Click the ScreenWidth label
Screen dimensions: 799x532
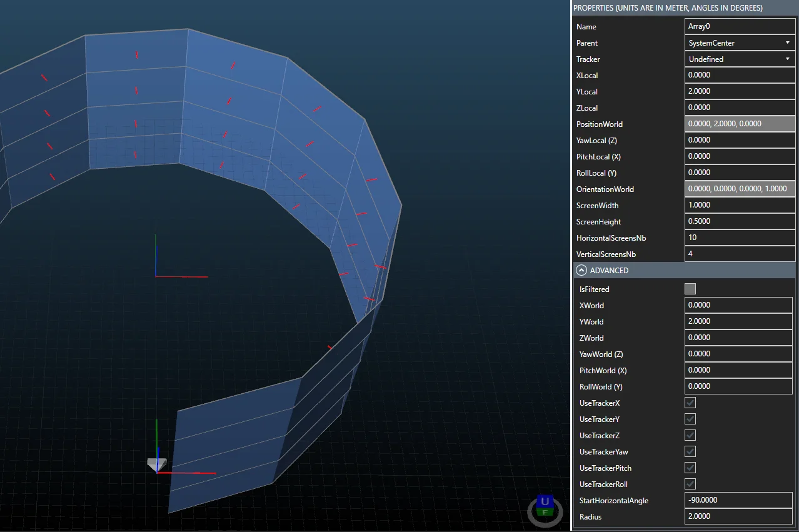click(x=598, y=206)
